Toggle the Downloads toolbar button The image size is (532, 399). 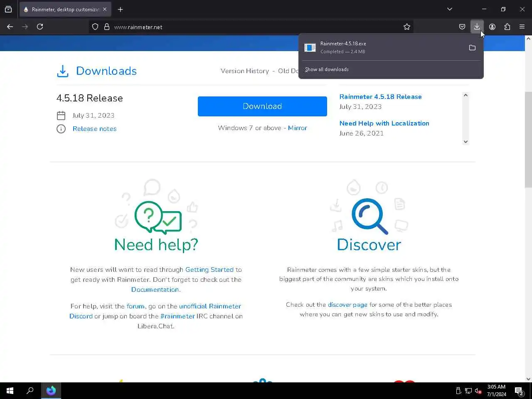click(477, 27)
